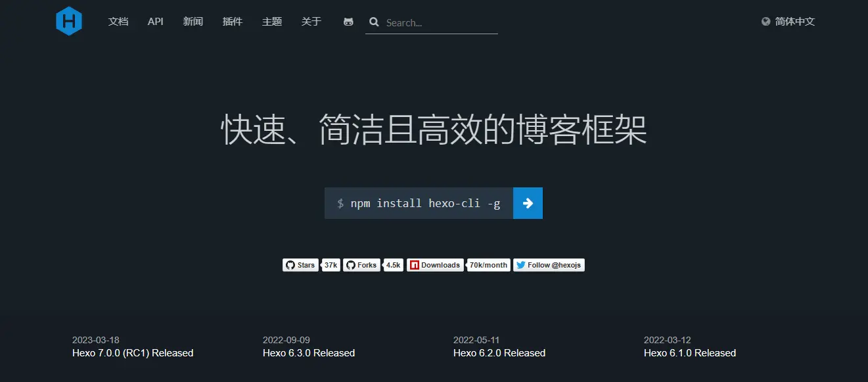Click the Hexo hexagon logo
The image size is (868, 382).
pos(69,20)
